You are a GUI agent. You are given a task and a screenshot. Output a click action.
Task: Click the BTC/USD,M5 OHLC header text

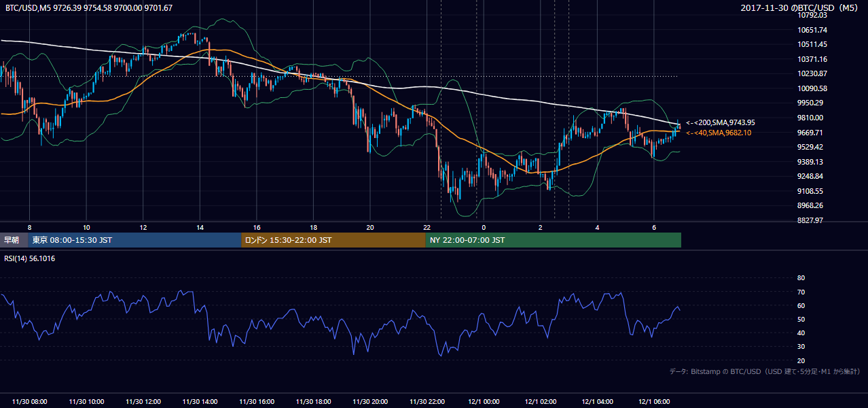[x=89, y=8]
